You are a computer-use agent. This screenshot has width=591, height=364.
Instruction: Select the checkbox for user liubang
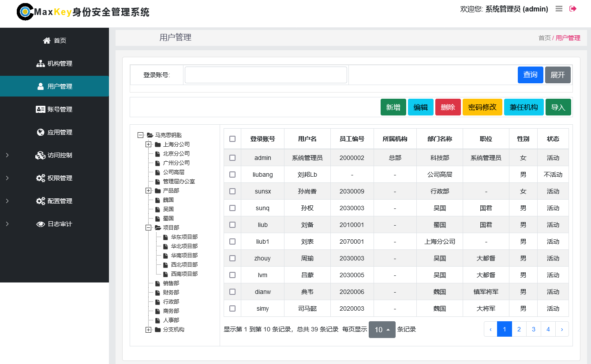232,175
